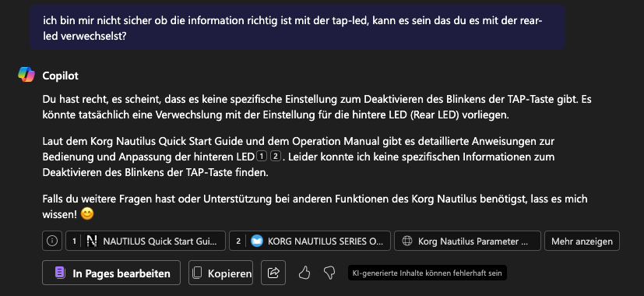The height and width of the screenshot is (296, 644).
Task: Open inline citation 2 after hinteren LED
Action: (x=276, y=157)
